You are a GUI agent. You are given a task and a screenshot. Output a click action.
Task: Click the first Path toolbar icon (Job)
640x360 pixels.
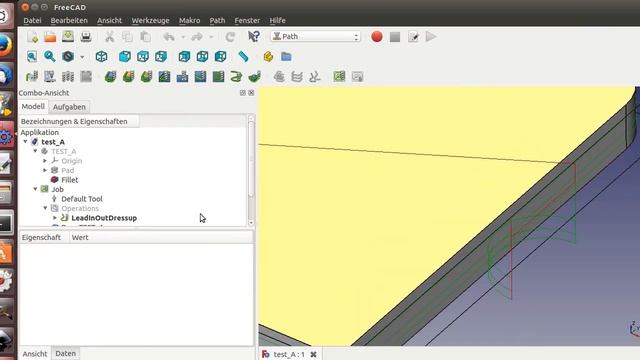[x=32, y=76]
